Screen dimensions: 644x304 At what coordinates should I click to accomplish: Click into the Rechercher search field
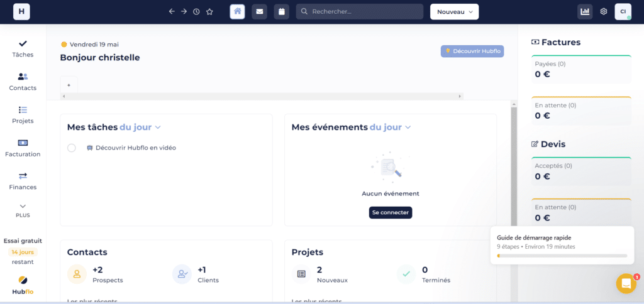pyautogui.click(x=359, y=11)
